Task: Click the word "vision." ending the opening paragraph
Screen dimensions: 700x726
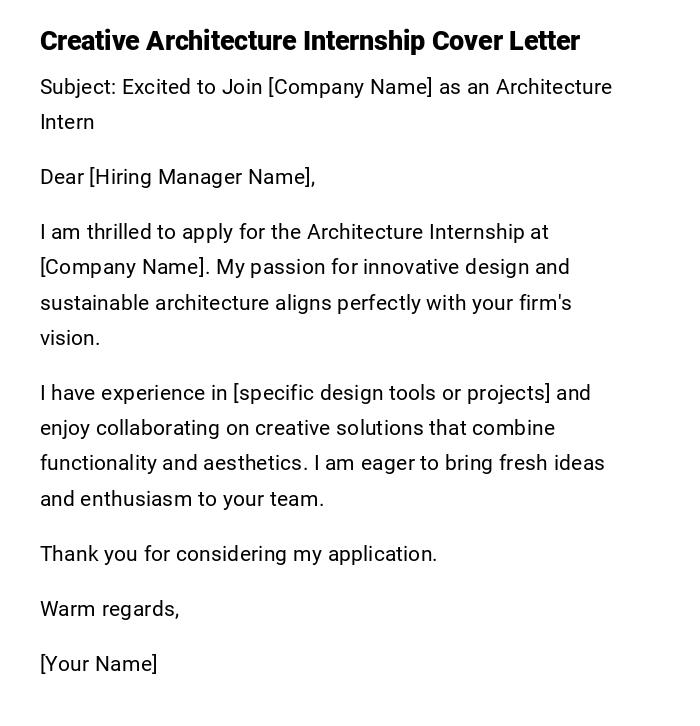Action: (70, 338)
